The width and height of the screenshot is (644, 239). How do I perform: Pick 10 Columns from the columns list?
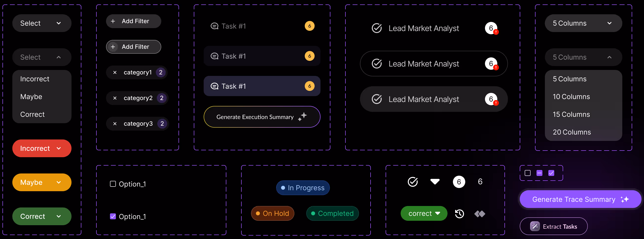pos(584,97)
